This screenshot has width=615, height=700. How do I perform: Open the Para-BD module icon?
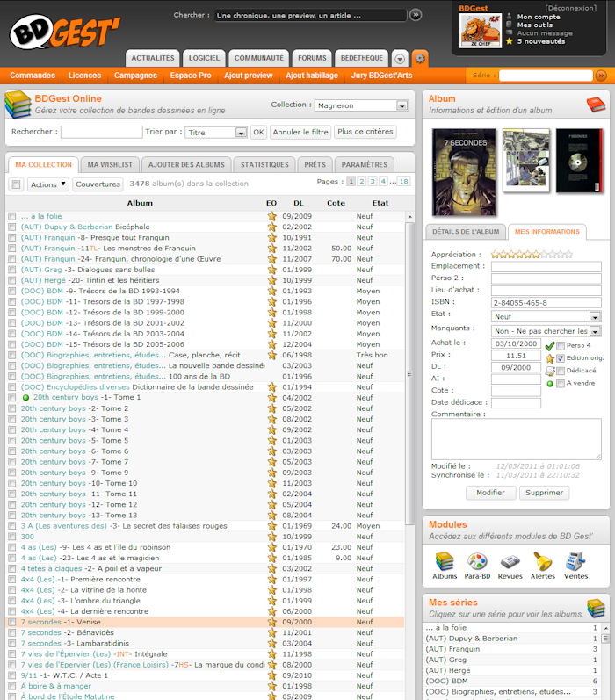(x=477, y=561)
